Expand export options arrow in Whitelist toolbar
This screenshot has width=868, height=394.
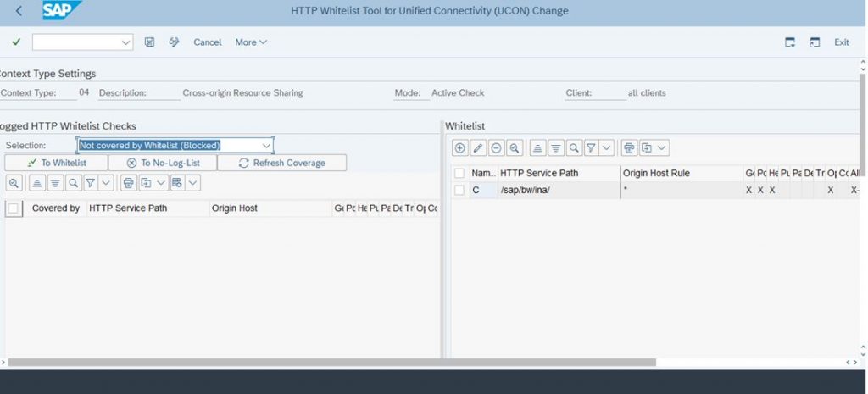[x=662, y=147]
